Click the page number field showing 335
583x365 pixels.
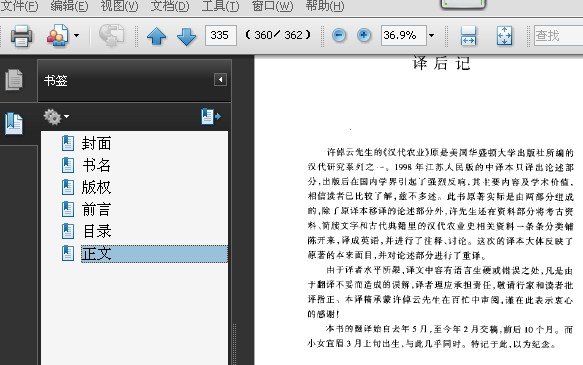click(x=220, y=35)
